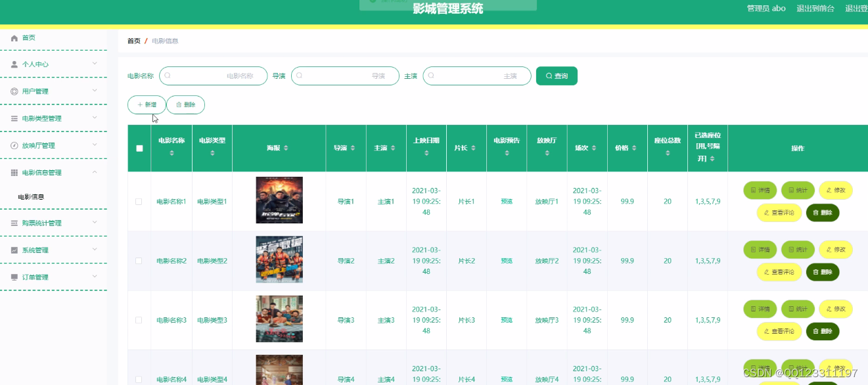Click dark 删除 button for 电影名称2
The image size is (868, 385).
point(823,272)
